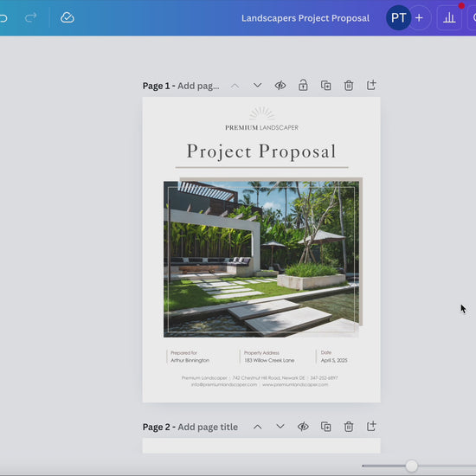Select the sunburst logo graphic

pos(261,114)
